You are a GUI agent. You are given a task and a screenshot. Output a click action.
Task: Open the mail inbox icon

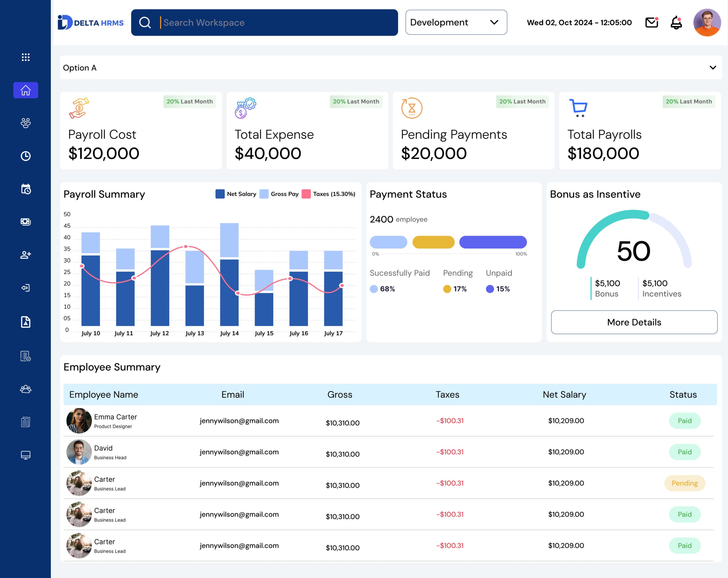coord(652,22)
